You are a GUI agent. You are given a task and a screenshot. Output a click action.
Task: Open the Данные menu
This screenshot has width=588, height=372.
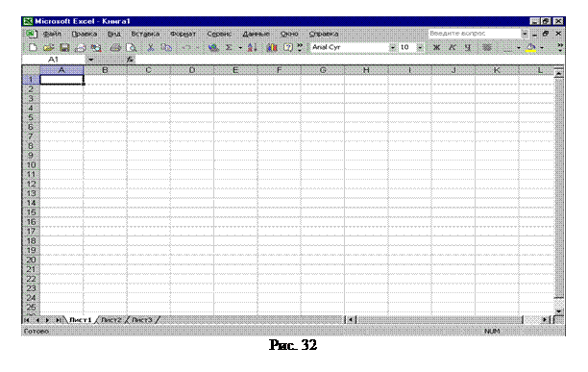pos(257,34)
